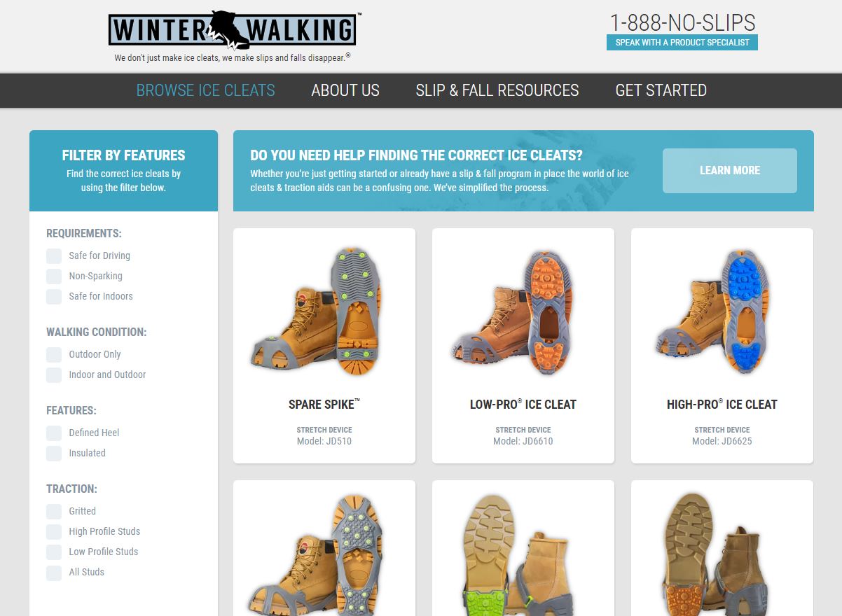Viewport: 842px width, 616px height.
Task: Enable the Safe for Driving filter
Action: [54, 255]
